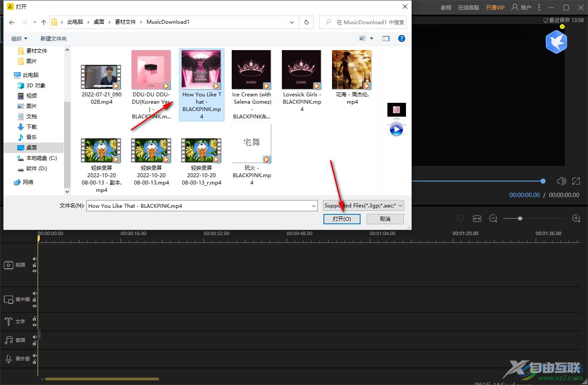Click the 桌面 breadcrumb in address bar
Screen dimensions: 588x385
pos(99,22)
